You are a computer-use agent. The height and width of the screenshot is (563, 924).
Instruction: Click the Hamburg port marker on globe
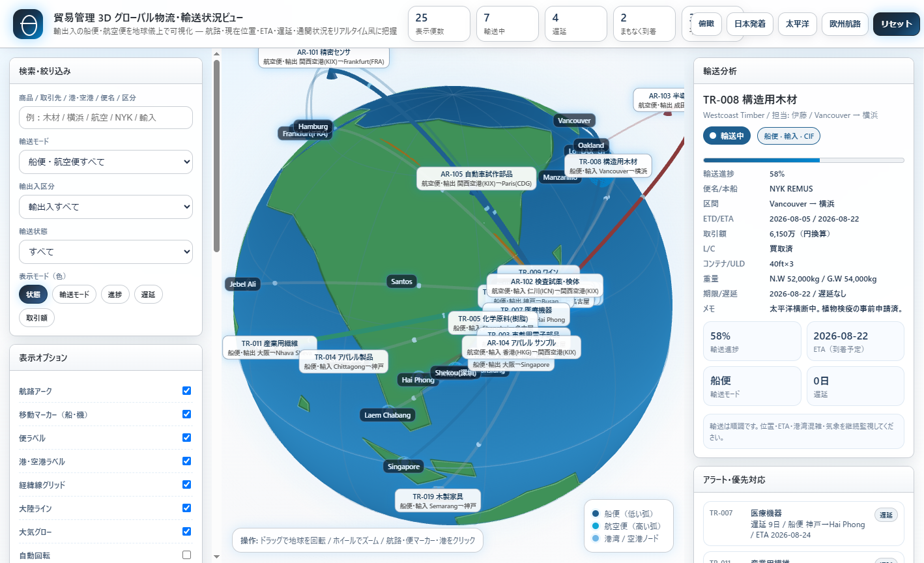(313, 126)
